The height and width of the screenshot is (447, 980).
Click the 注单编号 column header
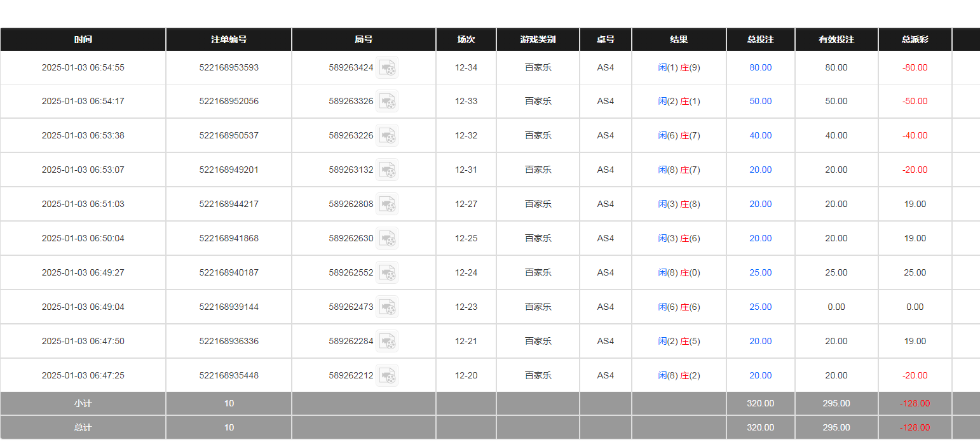229,39
